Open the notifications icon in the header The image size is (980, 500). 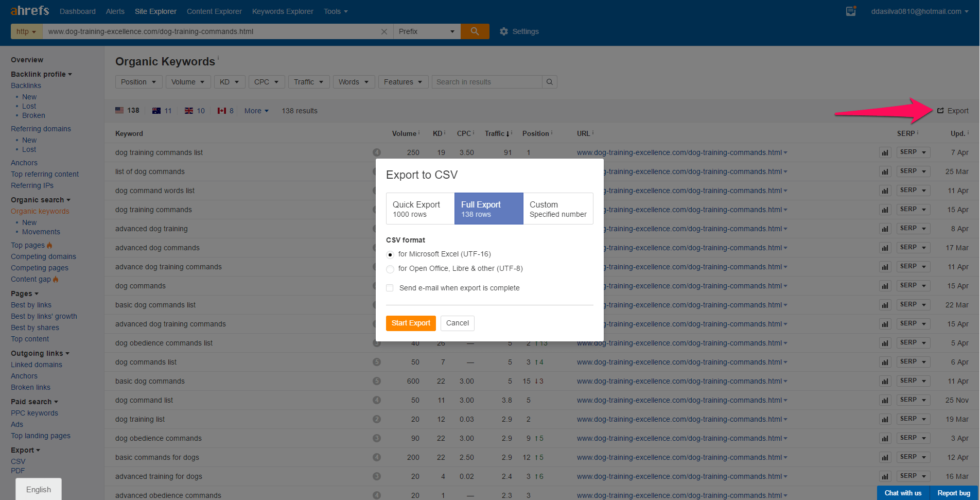851,11
